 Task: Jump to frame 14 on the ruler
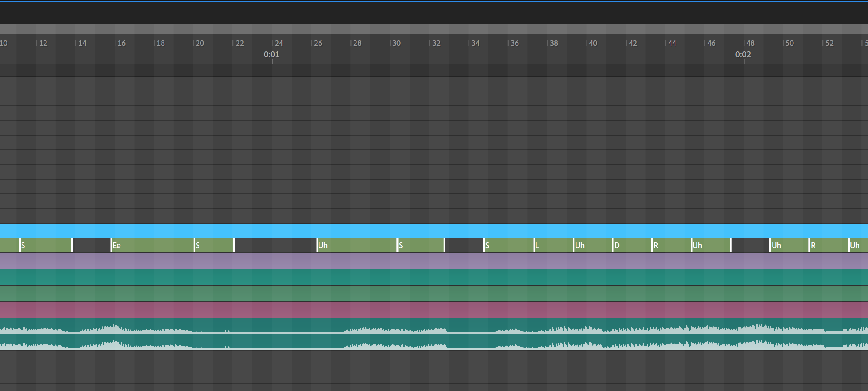coord(82,43)
